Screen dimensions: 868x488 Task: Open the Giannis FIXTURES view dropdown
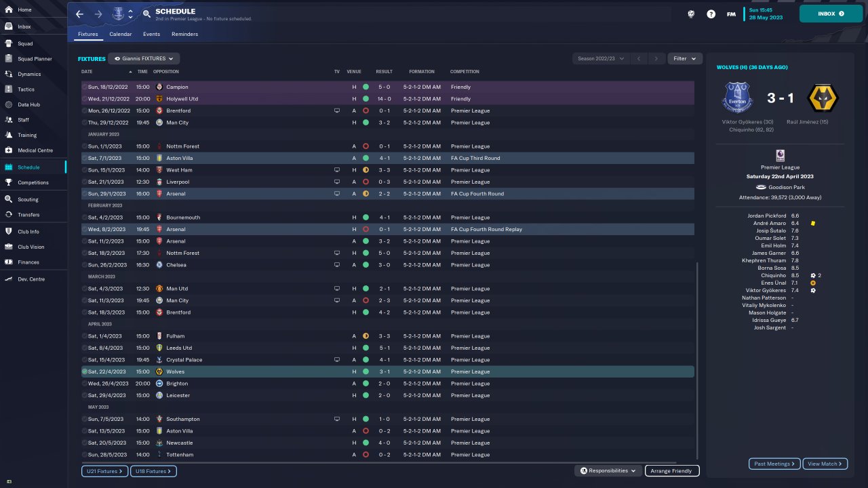click(x=144, y=59)
